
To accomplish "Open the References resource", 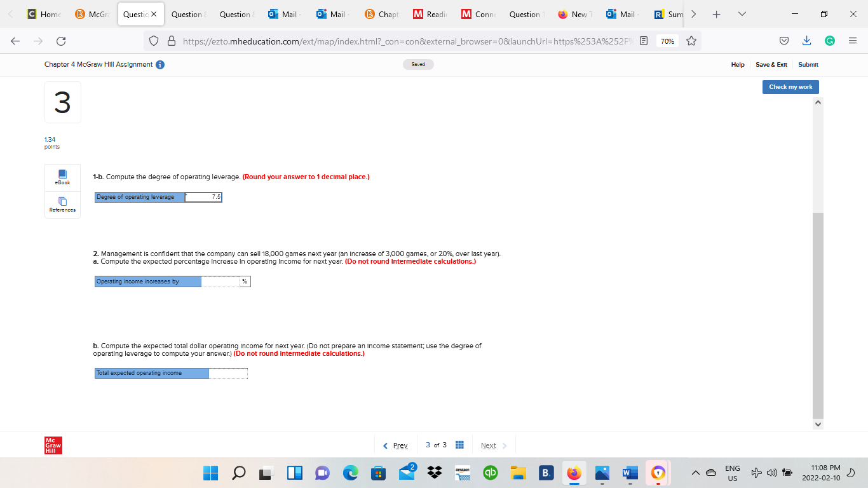I will (62, 205).
